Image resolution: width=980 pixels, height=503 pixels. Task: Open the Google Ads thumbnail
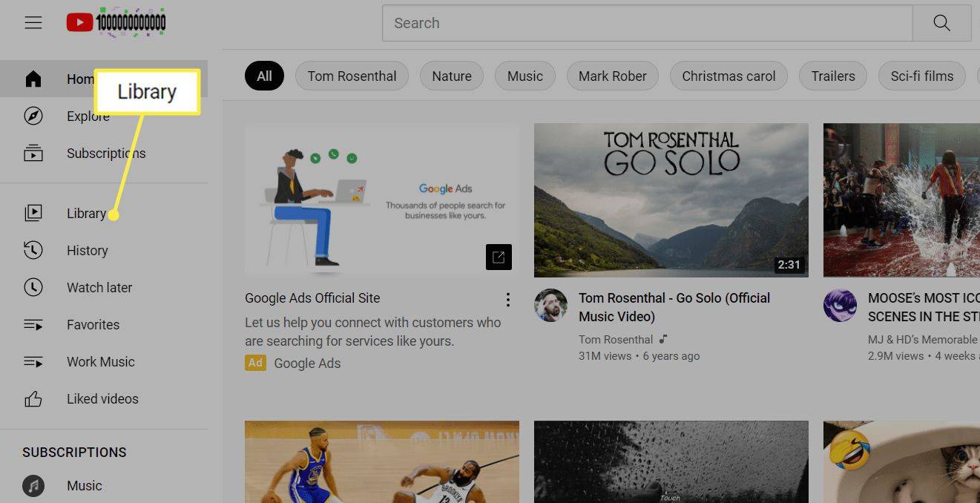(x=382, y=200)
